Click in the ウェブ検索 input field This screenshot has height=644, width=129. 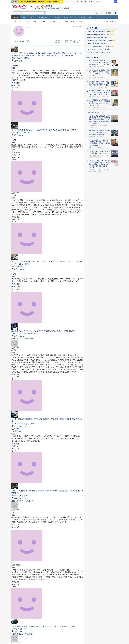tap(103, 2)
